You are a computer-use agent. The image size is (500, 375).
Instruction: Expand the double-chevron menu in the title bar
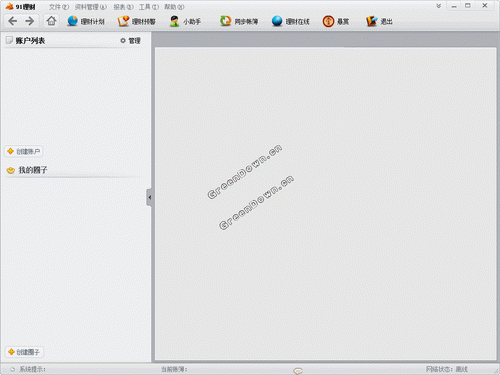(x=439, y=6)
